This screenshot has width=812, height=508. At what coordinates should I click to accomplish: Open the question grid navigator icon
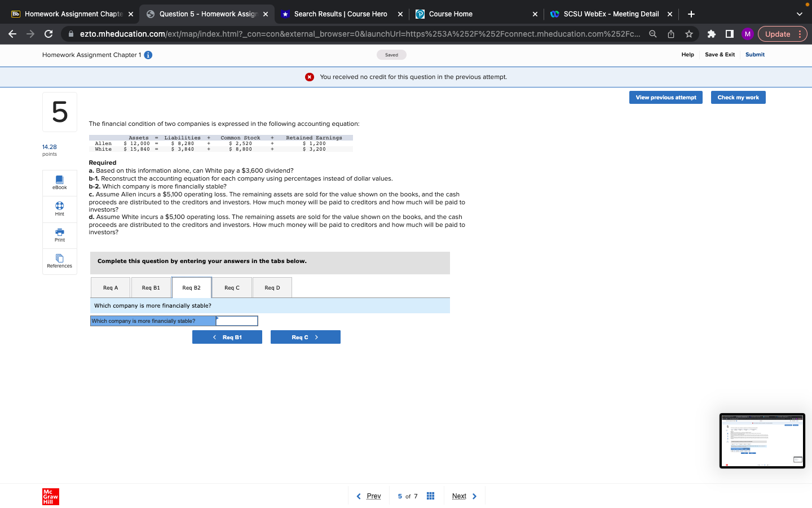[x=431, y=496]
